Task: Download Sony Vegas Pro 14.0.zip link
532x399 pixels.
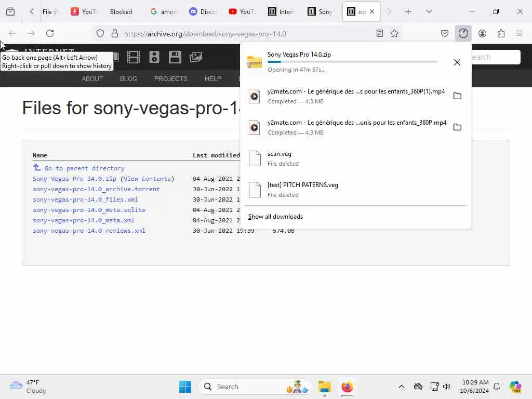Action: [74, 179]
